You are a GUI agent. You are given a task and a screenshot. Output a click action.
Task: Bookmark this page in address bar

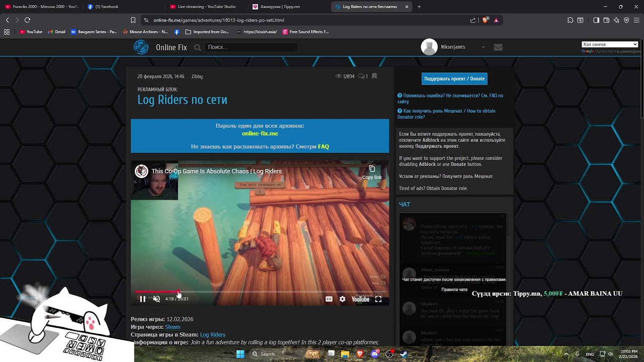click(x=133, y=20)
